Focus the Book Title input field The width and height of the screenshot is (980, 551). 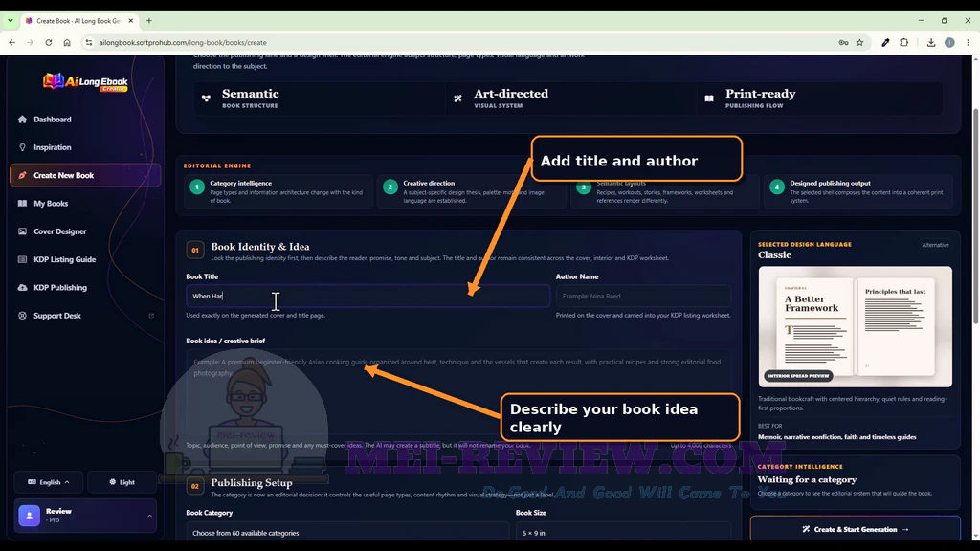(368, 297)
